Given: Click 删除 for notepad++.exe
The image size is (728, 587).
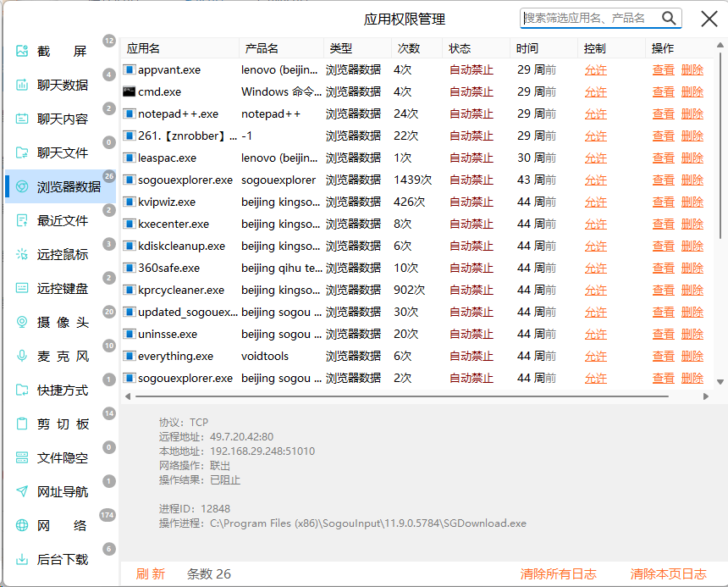Looking at the screenshot, I should pyautogui.click(x=692, y=114).
